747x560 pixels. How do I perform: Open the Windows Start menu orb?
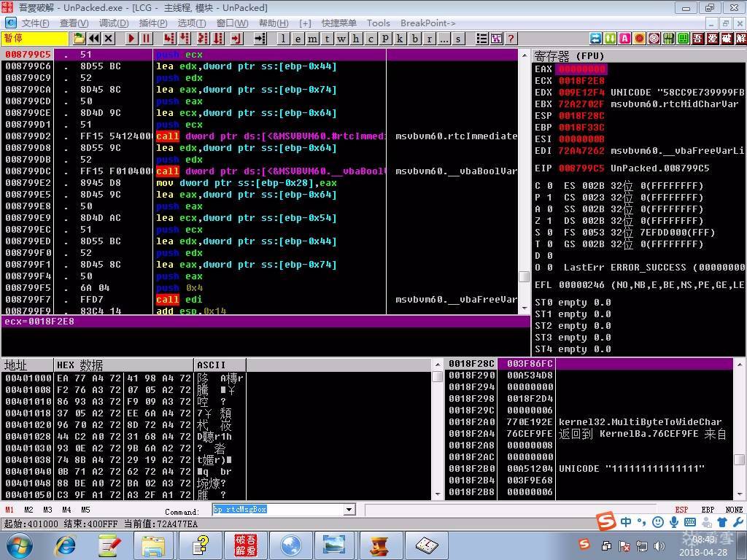(19, 545)
